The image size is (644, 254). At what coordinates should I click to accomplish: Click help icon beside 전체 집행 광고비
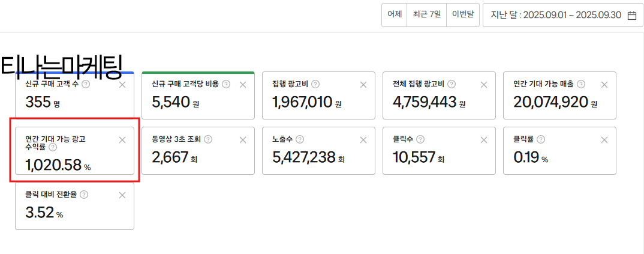452,84
